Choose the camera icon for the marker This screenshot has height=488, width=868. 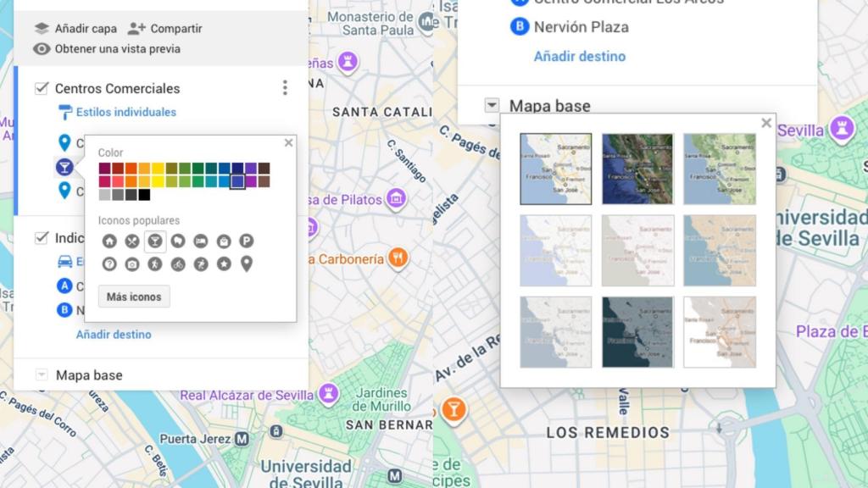tap(132, 264)
